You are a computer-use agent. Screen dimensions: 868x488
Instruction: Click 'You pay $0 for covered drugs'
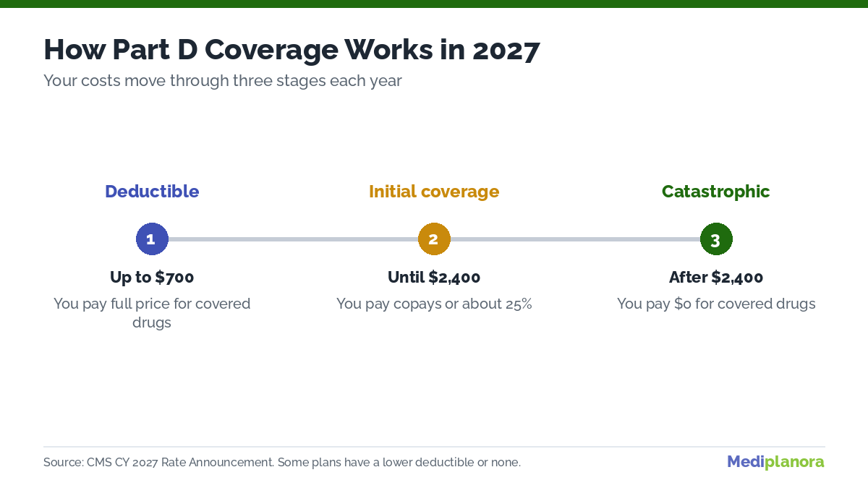(716, 304)
